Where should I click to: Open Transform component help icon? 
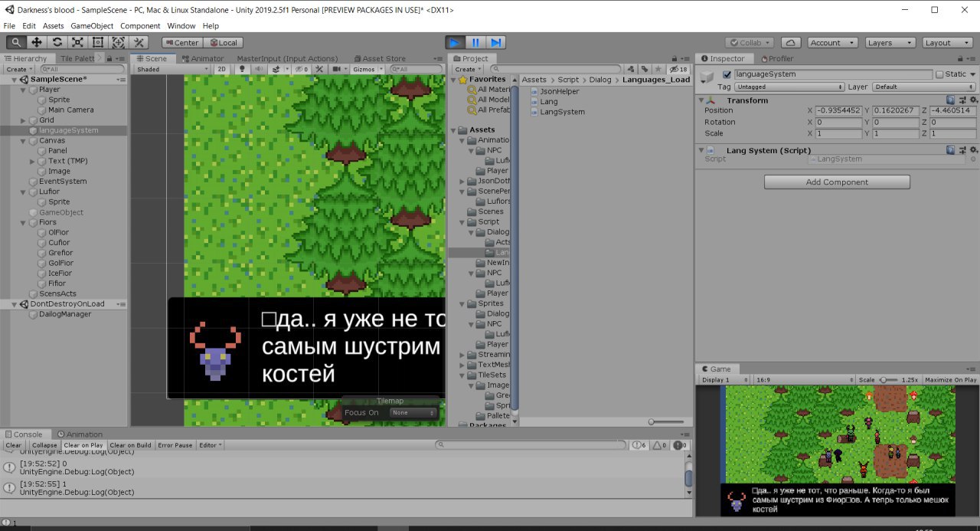pyautogui.click(x=950, y=100)
